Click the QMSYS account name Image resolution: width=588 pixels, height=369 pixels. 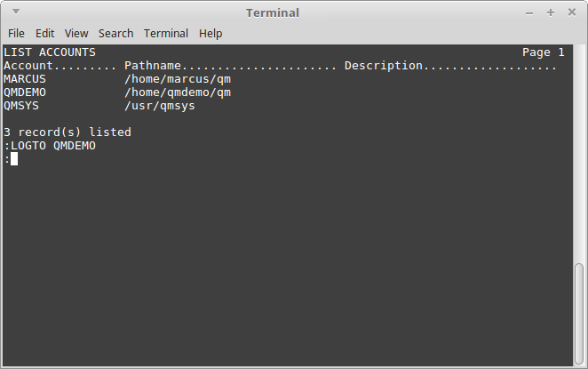click(x=21, y=106)
